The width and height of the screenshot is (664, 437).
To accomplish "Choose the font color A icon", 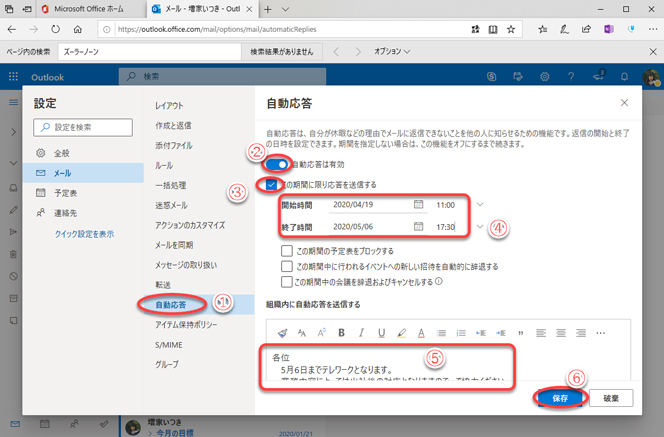I will click(x=421, y=333).
